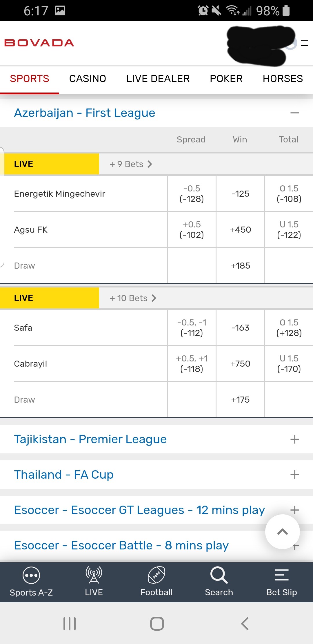Collapse the Azerbaijan - First League section

(x=294, y=113)
